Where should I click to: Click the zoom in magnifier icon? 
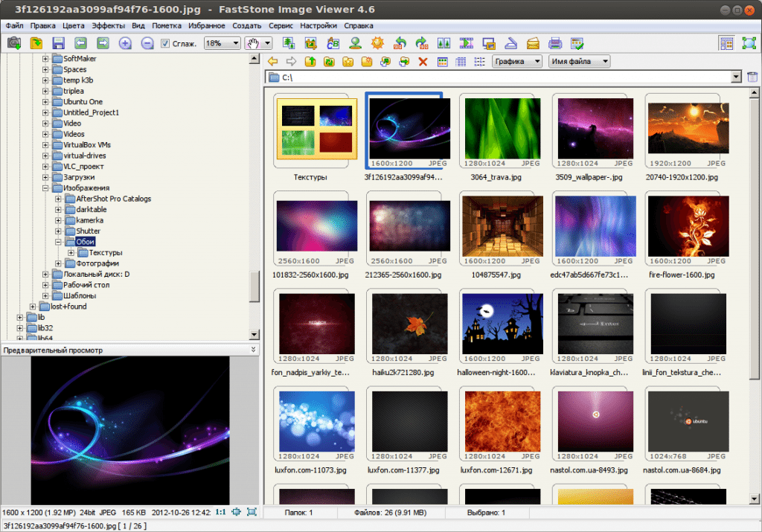pyautogui.click(x=125, y=43)
